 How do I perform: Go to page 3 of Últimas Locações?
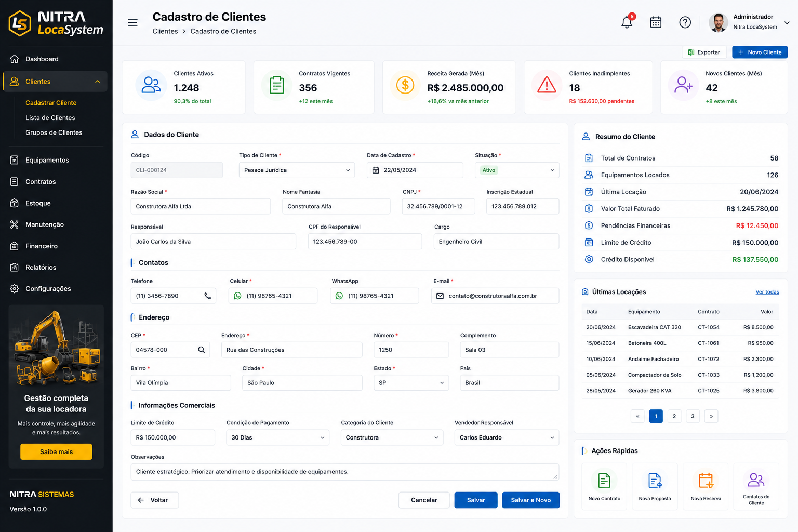[x=693, y=416]
